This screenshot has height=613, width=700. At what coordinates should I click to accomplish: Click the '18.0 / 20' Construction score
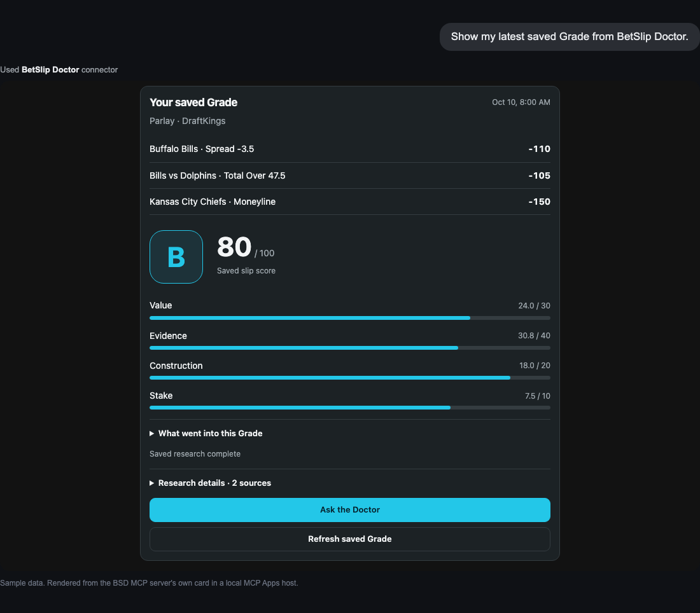[x=535, y=366]
